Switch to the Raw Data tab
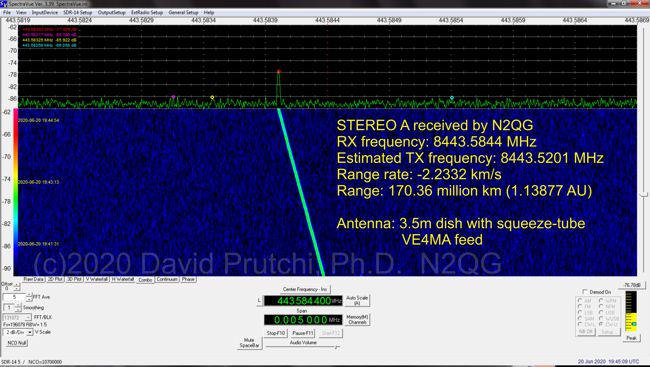The height and width of the screenshot is (367, 650). tap(34, 280)
